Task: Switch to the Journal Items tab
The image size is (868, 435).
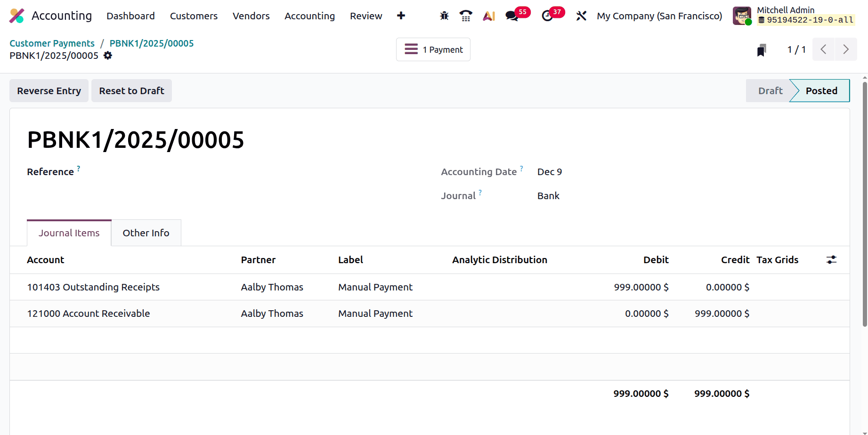Action: [69, 233]
